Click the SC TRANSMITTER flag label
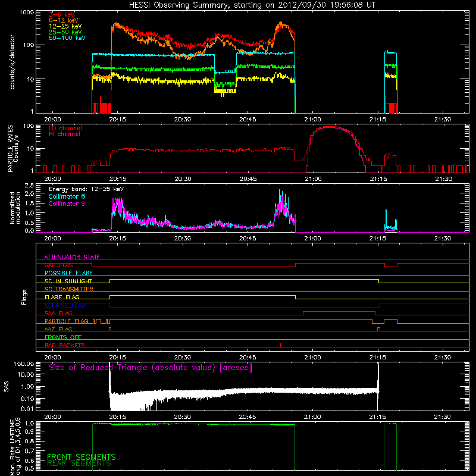 (x=69, y=289)
